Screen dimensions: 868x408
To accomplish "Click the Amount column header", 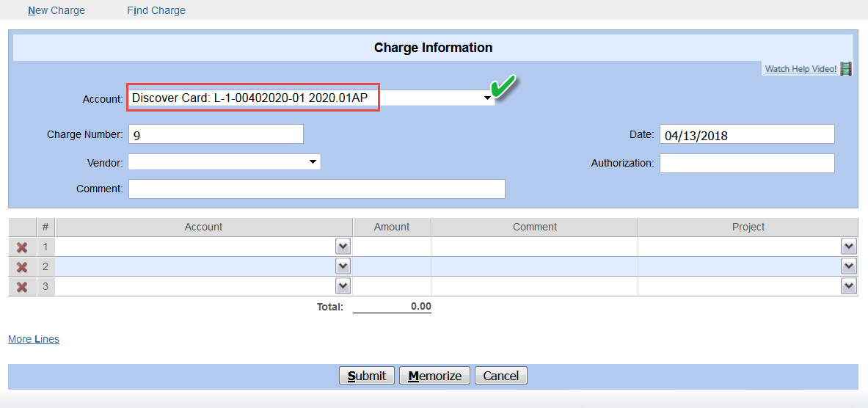I will click(x=392, y=227).
